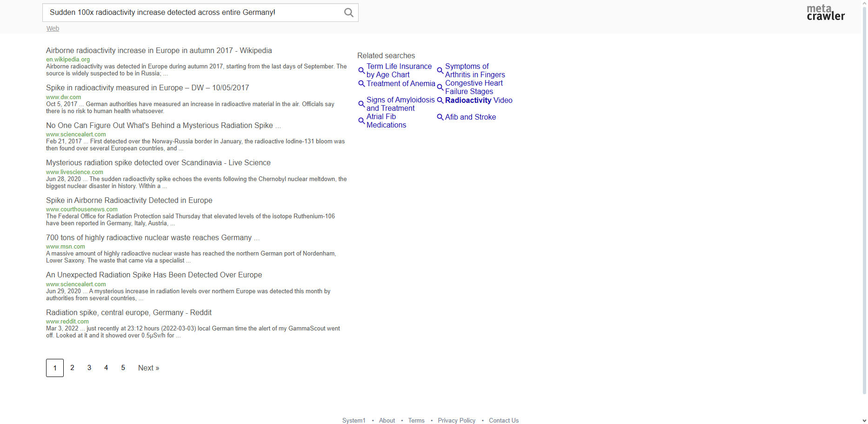Click Symptoms of Arthritis in Fingers search

pyautogui.click(x=474, y=71)
